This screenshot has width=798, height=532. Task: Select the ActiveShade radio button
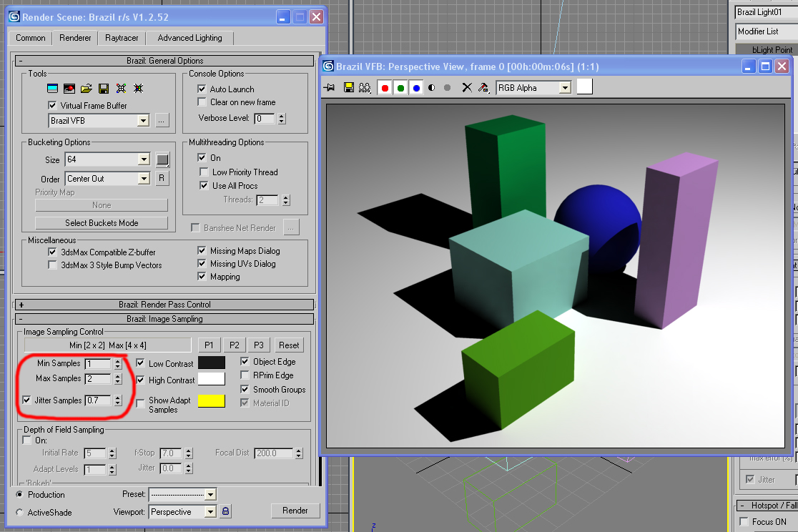pyautogui.click(x=19, y=512)
